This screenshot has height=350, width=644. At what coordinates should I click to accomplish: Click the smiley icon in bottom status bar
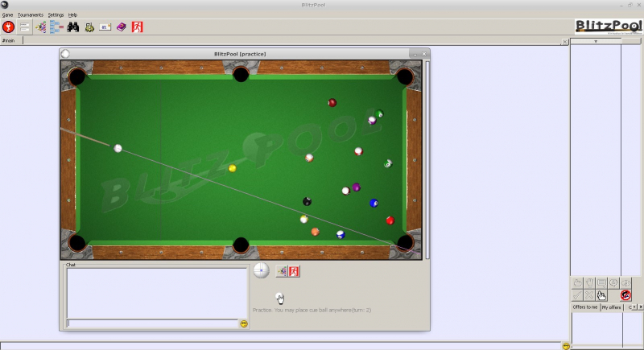(566, 346)
